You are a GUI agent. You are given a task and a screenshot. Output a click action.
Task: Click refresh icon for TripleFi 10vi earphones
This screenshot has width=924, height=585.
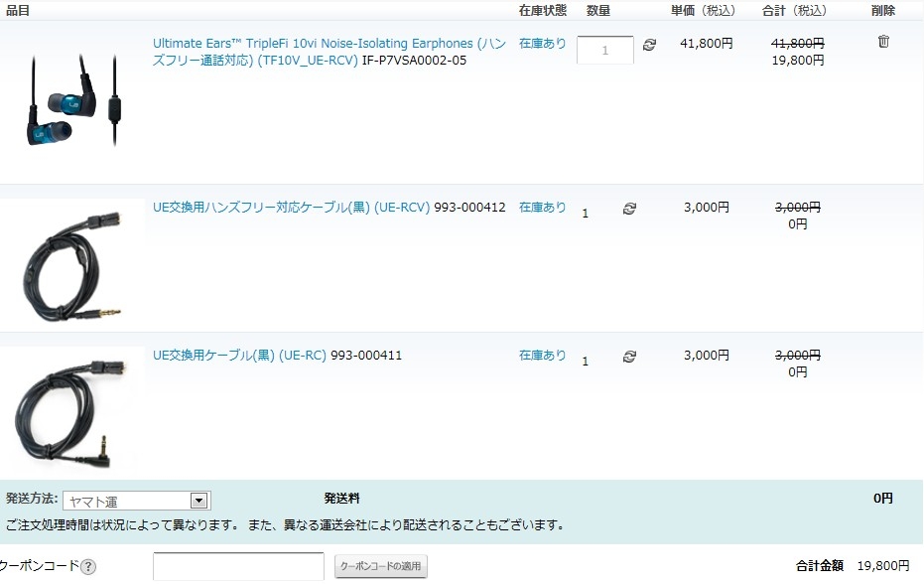click(x=649, y=45)
